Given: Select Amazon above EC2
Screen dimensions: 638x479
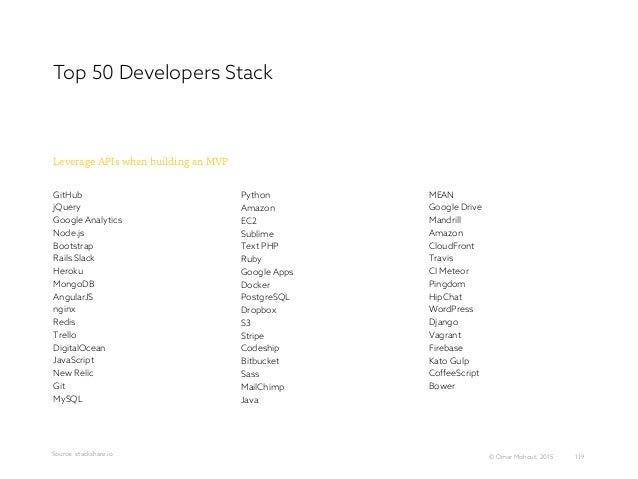Looking at the screenshot, I should (258, 208).
